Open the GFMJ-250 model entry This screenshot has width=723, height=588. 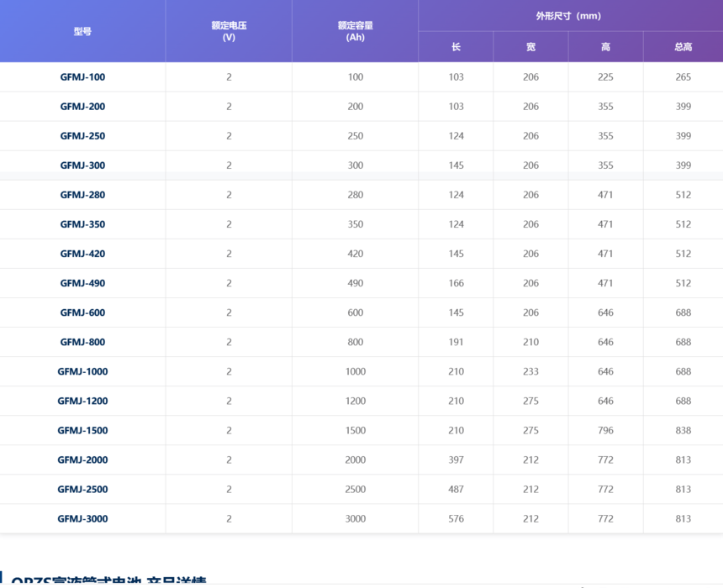82,136
